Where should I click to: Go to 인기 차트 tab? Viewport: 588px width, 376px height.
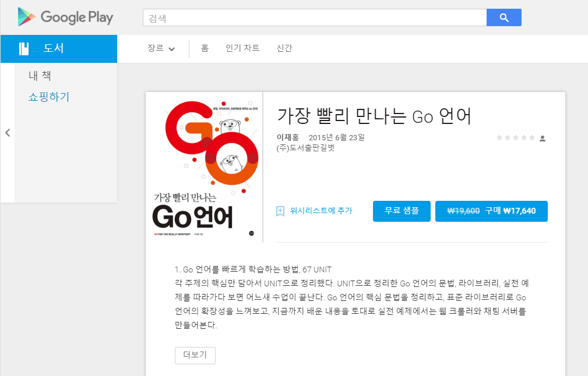(x=242, y=48)
